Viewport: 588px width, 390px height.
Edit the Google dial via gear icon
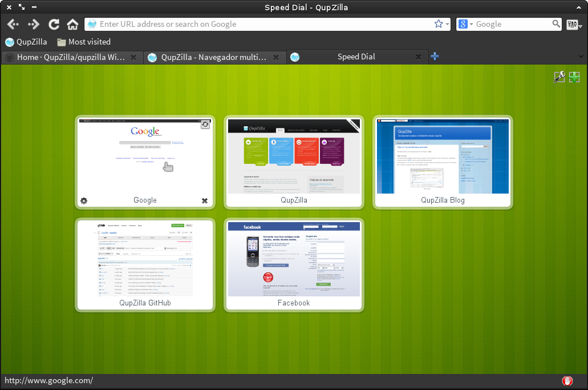pos(84,201)
